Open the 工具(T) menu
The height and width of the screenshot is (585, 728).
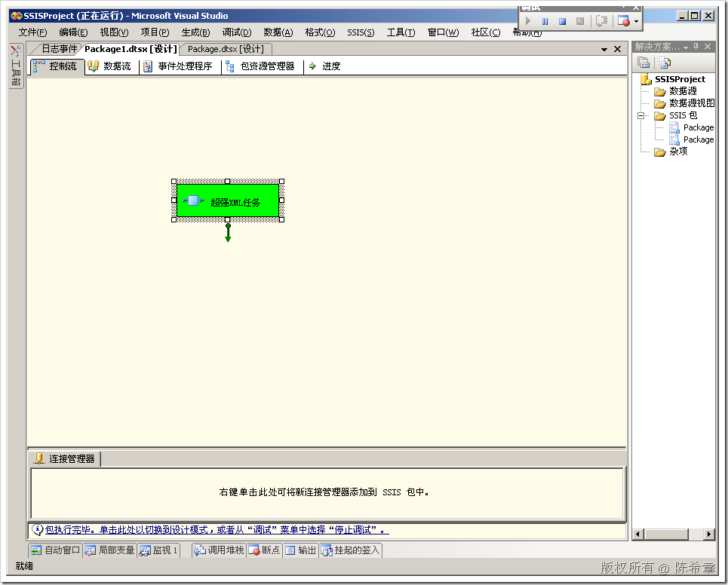[401, 32]
